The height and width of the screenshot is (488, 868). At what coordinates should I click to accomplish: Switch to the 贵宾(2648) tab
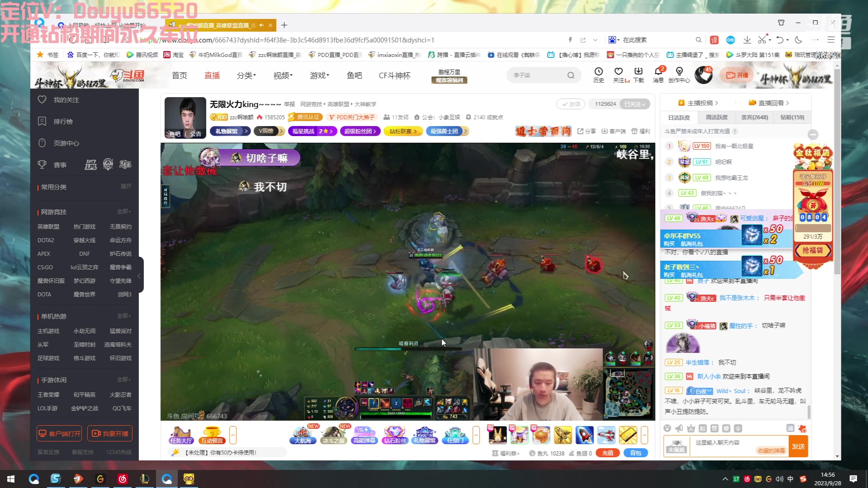755,117
